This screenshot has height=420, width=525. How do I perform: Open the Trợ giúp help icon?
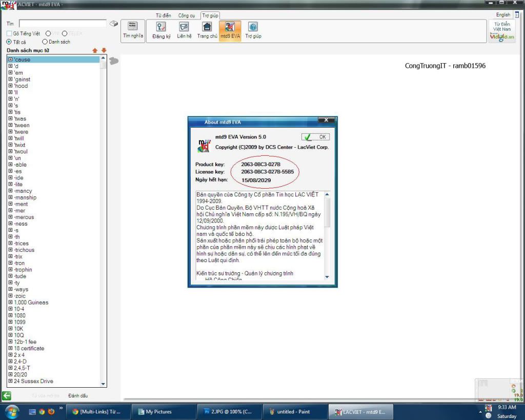(x=253, y=30)
